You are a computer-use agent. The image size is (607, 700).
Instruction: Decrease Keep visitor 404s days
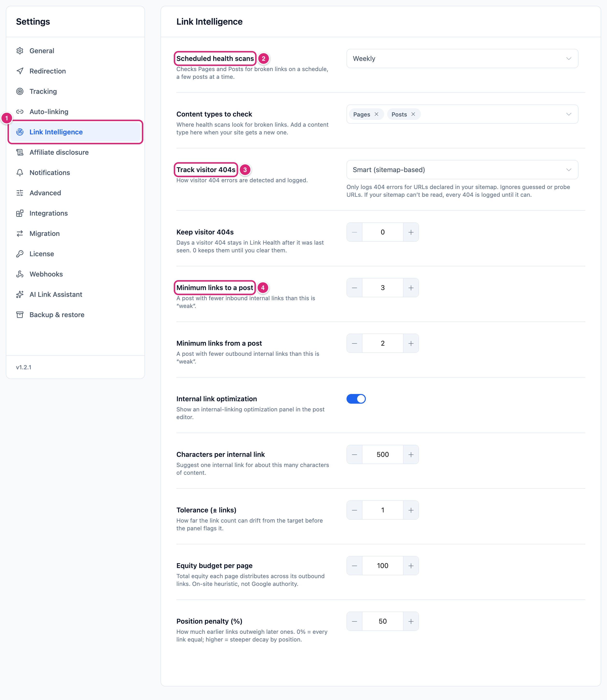tap(355, 232)
